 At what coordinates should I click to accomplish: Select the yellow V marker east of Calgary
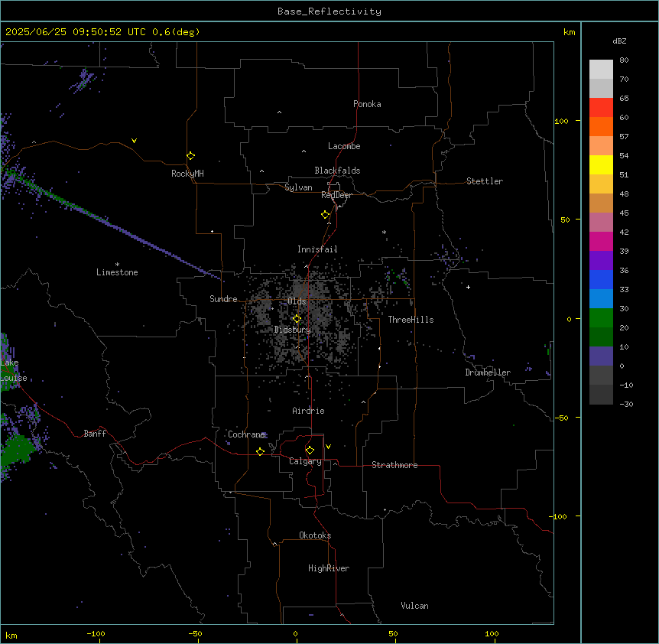pyautogui.click(x=328, y=447)
